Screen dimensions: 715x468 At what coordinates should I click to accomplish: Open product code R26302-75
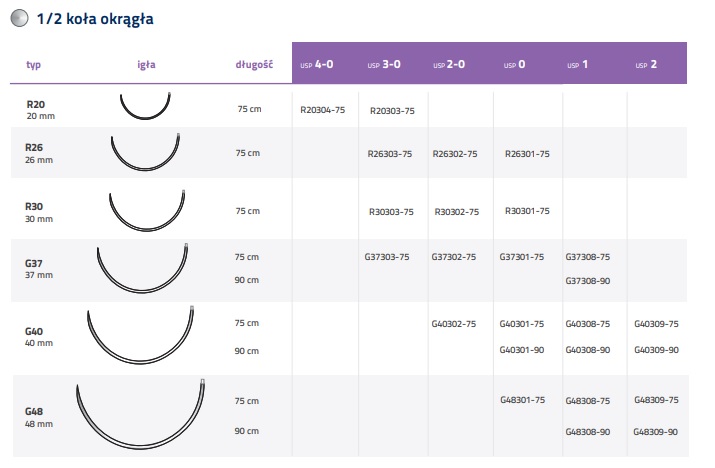click(454, 154)
